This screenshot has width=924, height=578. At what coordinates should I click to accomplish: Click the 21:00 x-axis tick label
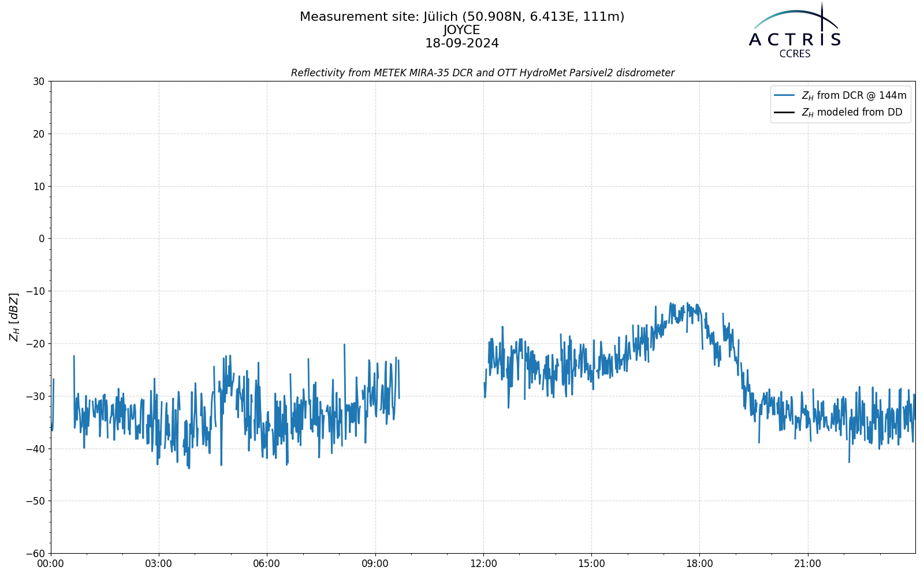[x=807, y=564]
